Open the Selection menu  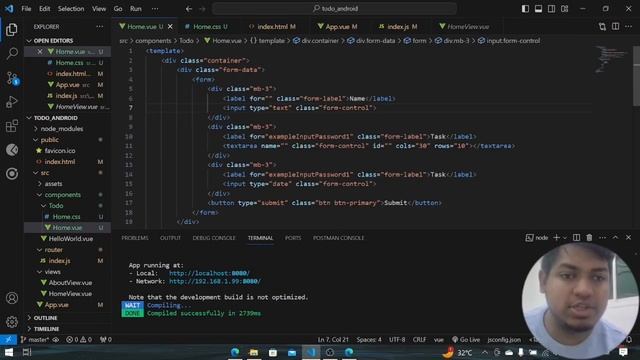(71, 9)
